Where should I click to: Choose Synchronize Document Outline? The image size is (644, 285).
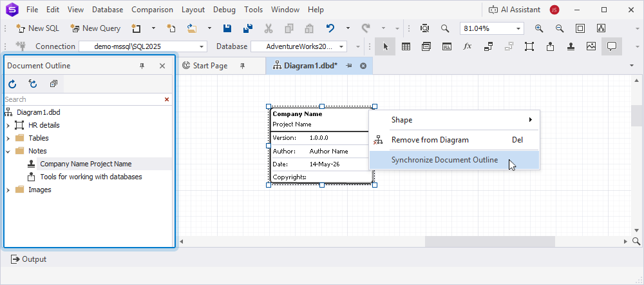pos(455,160)
